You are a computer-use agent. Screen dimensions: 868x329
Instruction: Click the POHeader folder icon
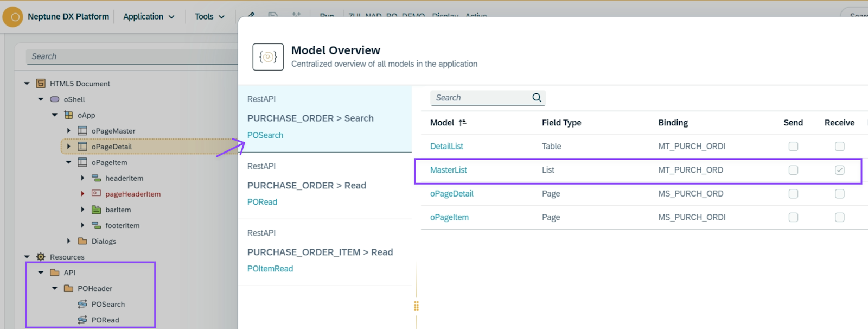pos(68,288)
